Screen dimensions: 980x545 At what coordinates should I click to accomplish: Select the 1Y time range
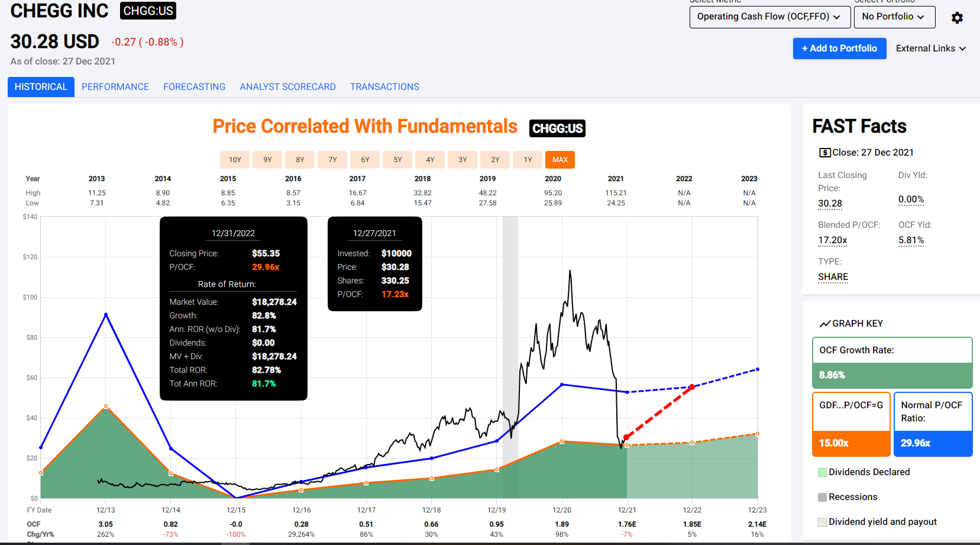528,160
